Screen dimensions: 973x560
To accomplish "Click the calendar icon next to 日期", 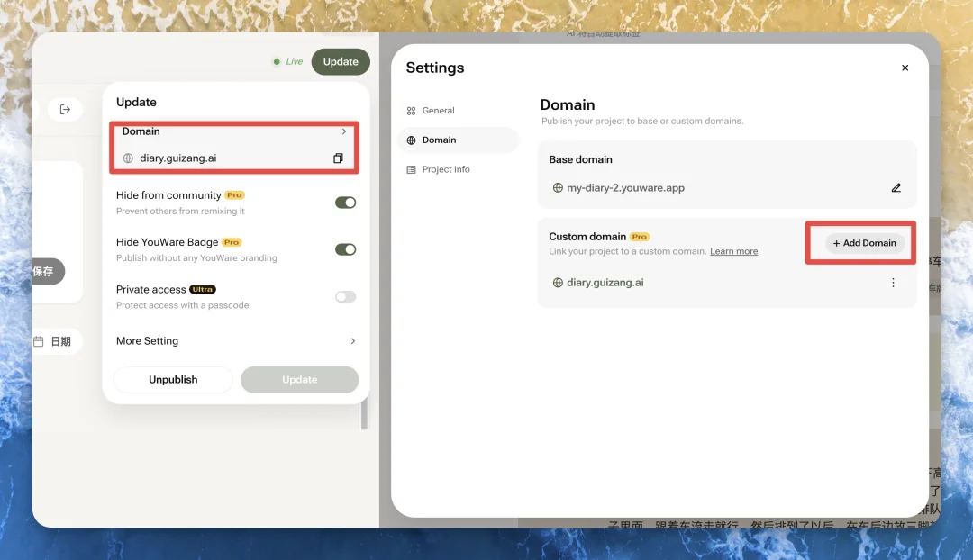I will [39, 342].
